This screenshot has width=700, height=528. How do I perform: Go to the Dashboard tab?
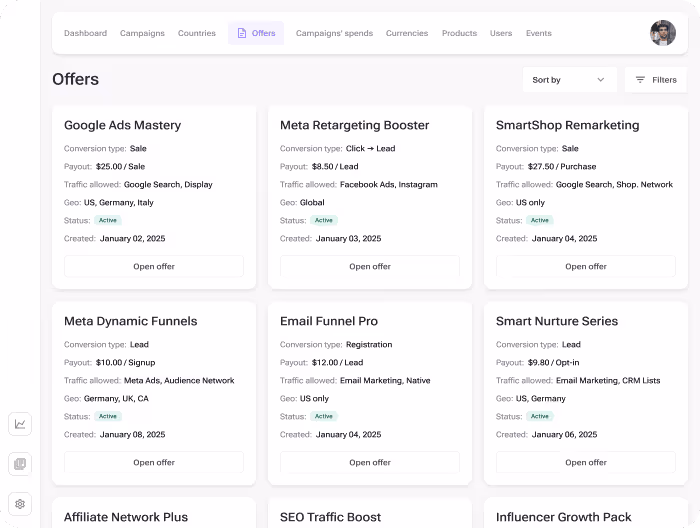85,33
